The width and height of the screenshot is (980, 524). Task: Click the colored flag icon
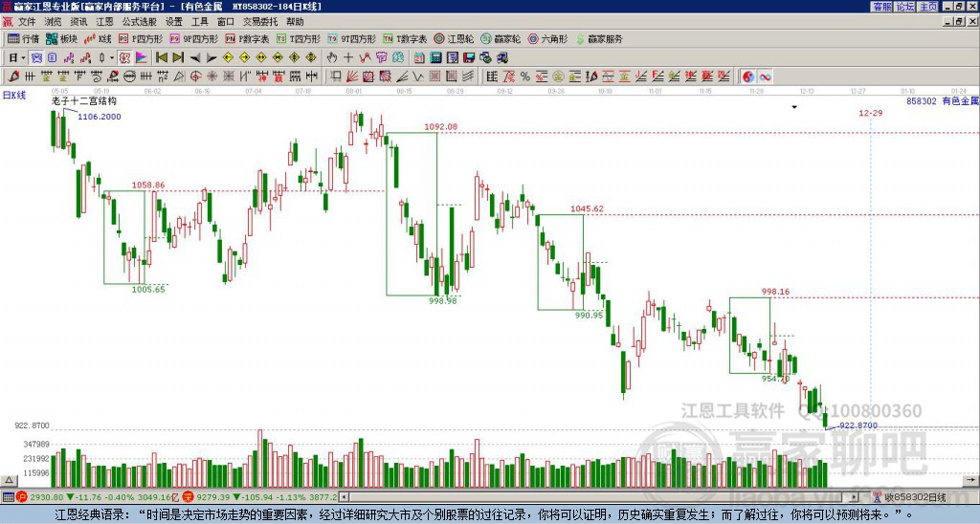point(142,57)
